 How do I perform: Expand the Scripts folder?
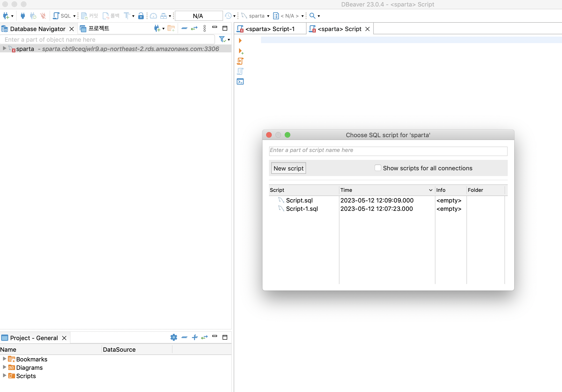click(x=4, y=375)
